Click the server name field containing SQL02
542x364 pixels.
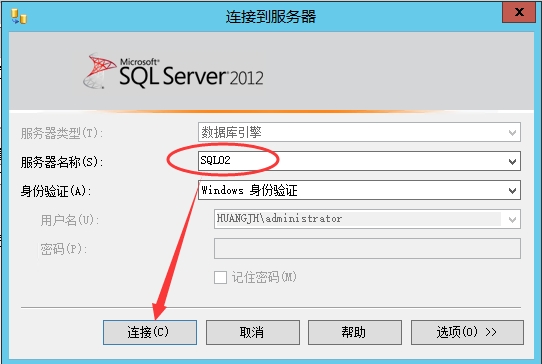click(359, 161)
